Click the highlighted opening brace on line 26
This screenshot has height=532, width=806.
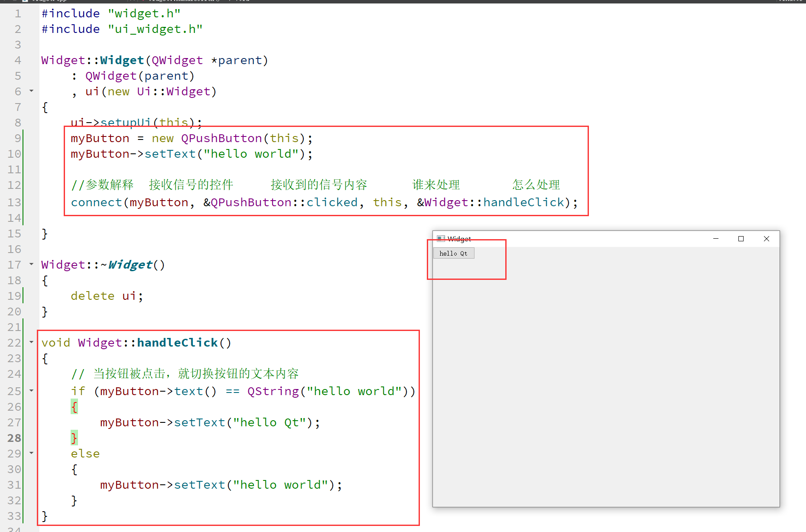tap(74, 407)
